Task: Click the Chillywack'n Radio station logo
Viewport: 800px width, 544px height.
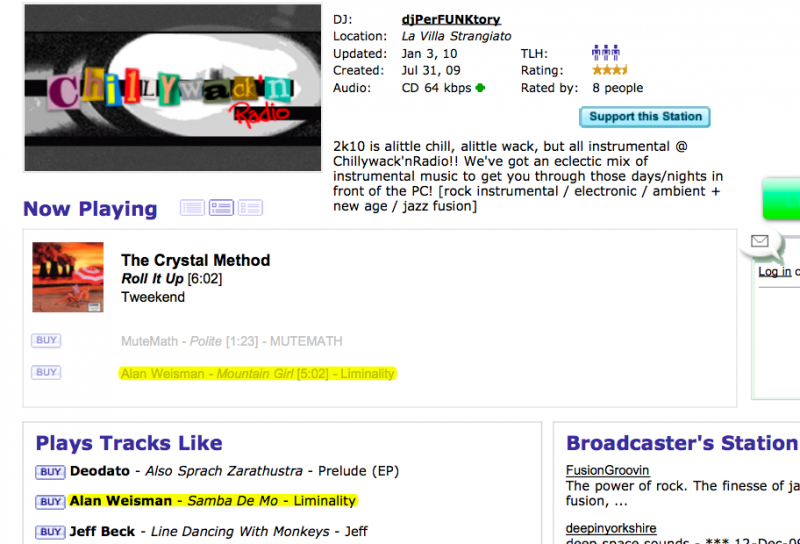Action: pyautogui.click(x=172, y=89)
